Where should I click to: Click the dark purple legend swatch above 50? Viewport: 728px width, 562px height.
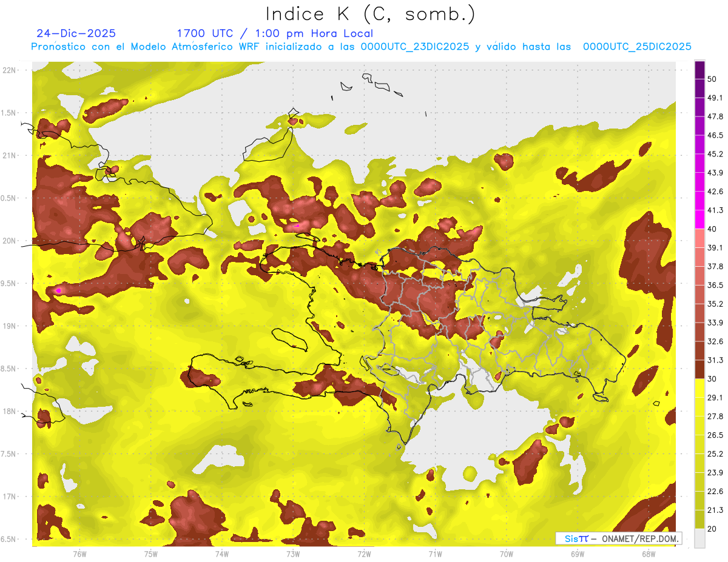699,70
